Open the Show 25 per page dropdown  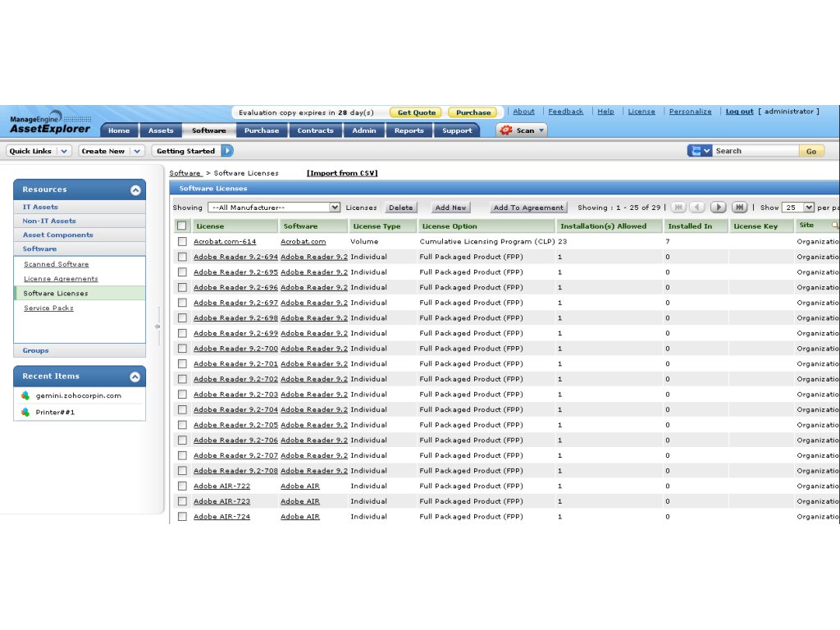click(798, 208)
